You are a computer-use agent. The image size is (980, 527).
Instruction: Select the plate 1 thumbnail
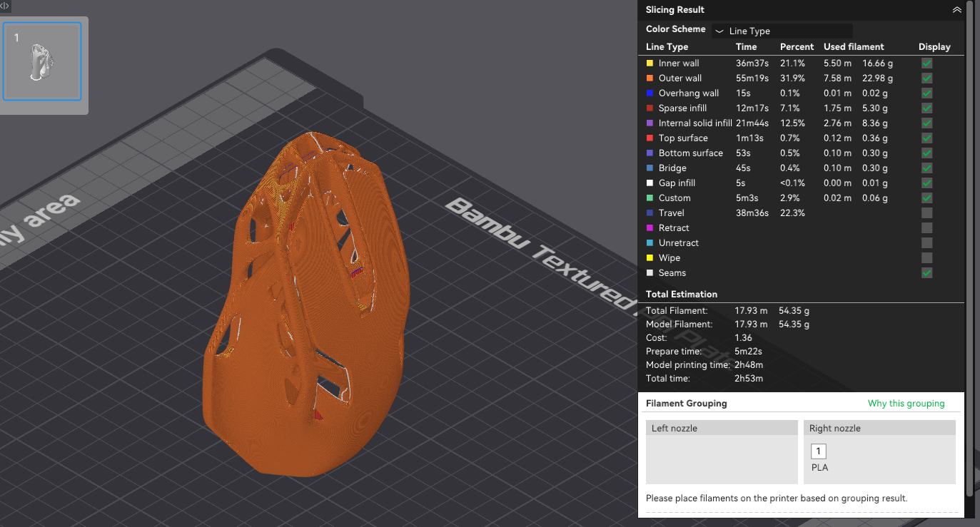coord(42,61)
